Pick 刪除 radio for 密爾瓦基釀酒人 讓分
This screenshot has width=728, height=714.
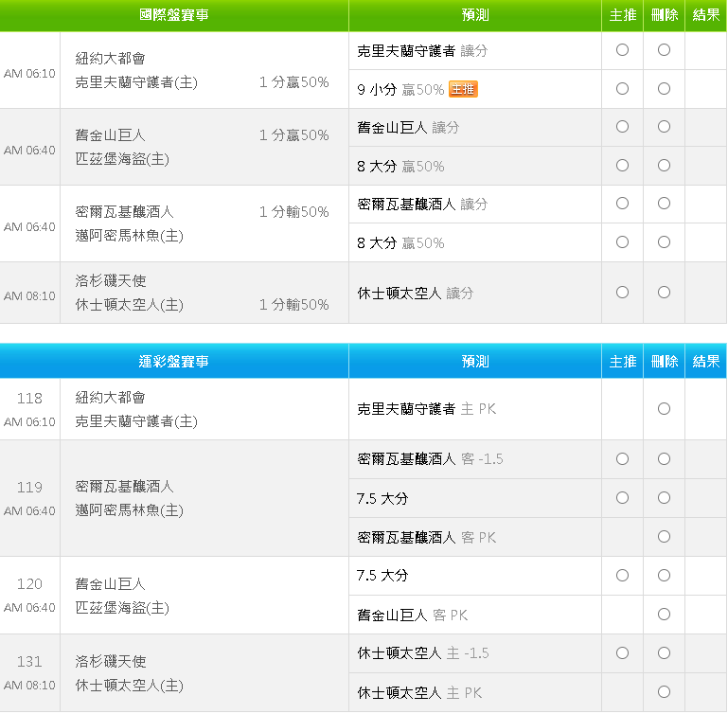pyautogui.click(x=664, y=203)
